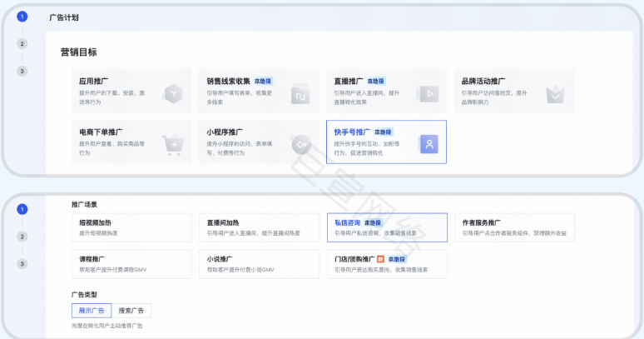Click step 1 circle beside 广告计划

[x=22, y=17]
